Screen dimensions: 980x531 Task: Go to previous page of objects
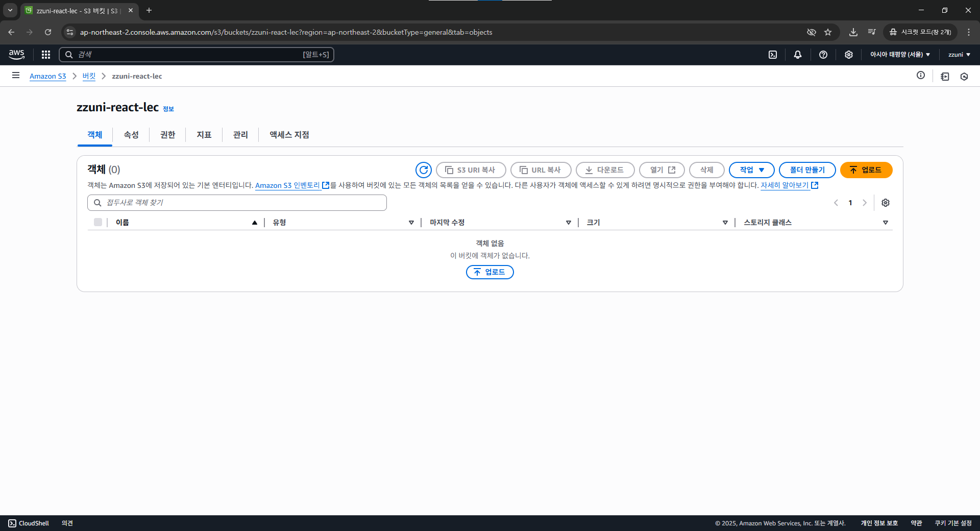[x=836, y=203]
